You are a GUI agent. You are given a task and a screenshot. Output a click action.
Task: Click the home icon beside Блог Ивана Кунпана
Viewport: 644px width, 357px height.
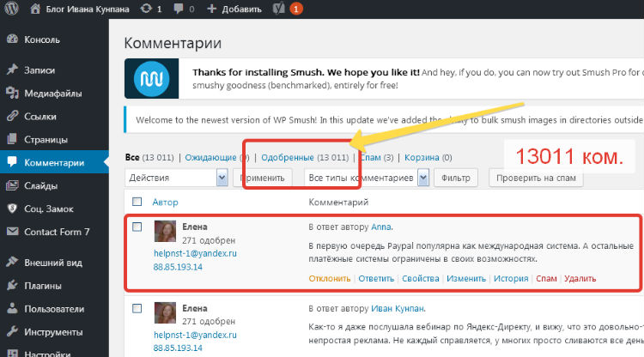click(35, 9)
